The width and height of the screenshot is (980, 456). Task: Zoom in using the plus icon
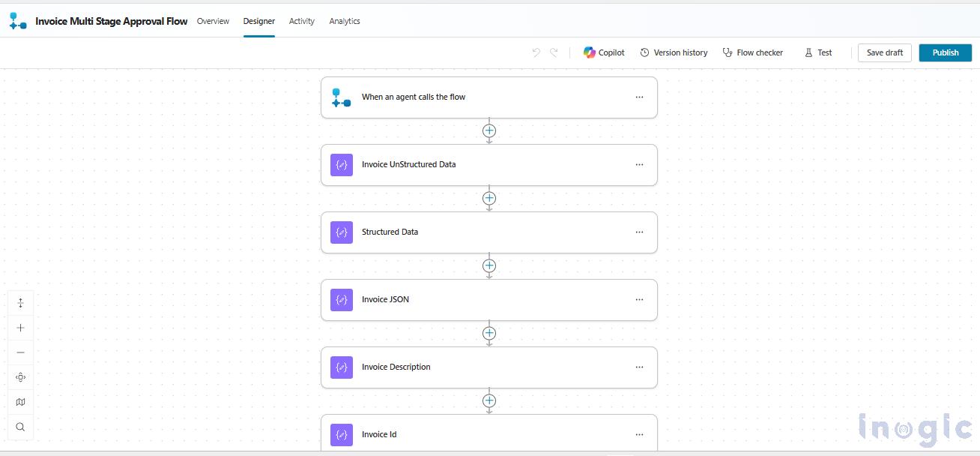[x=20, y=327]
